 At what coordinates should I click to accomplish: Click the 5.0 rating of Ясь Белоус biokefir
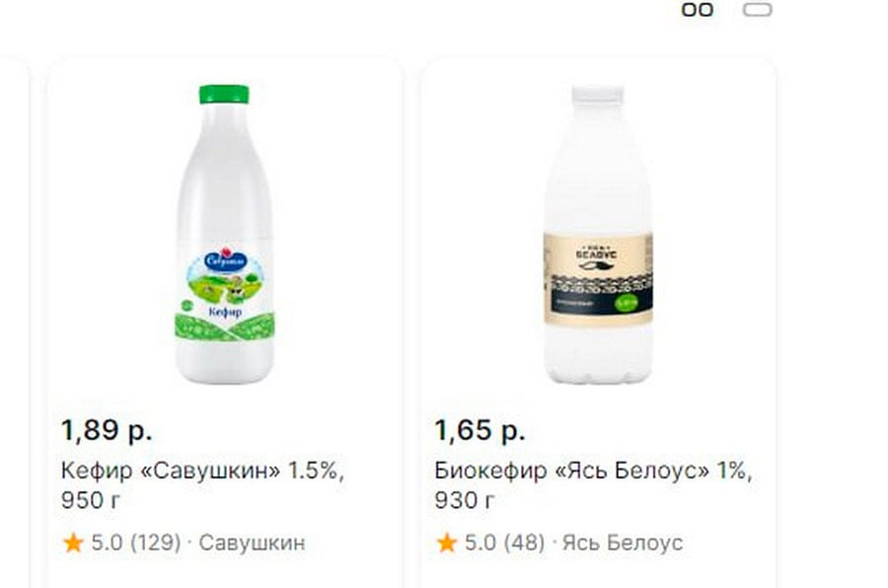point(481,543)
